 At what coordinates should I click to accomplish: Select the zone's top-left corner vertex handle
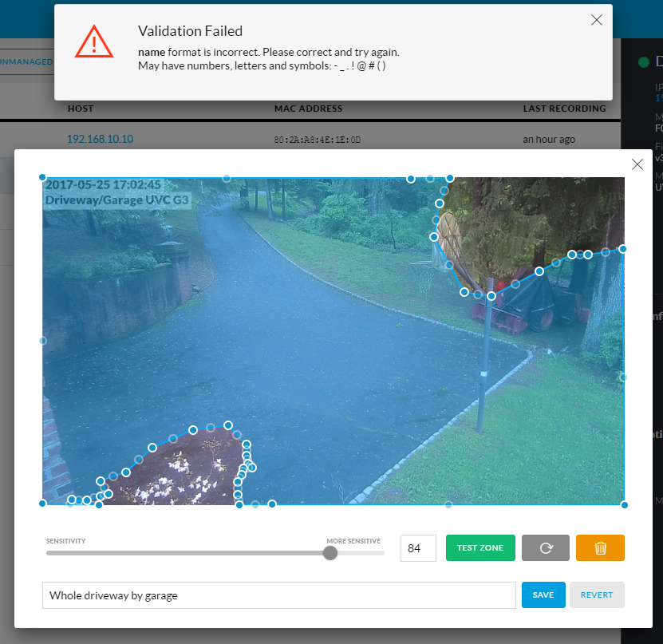click(43, 178)
